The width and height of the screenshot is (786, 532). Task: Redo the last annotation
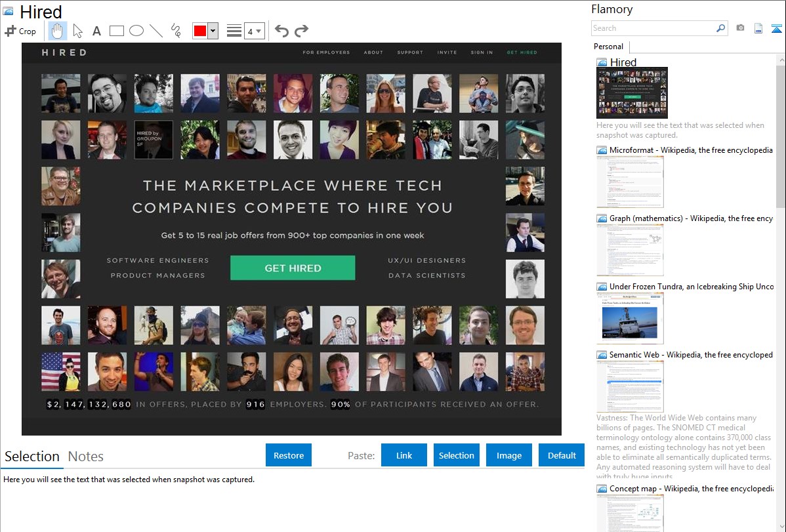pos(301,31)
